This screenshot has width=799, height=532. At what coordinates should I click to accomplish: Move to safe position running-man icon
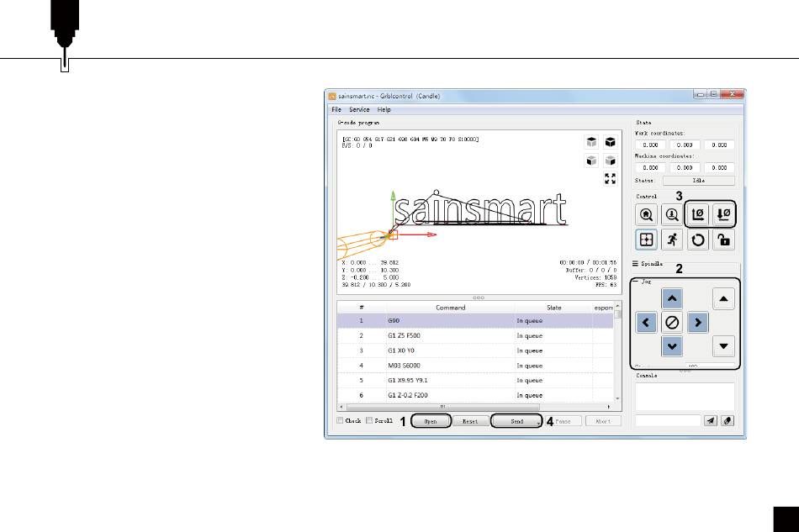click(x=672, y=240)
